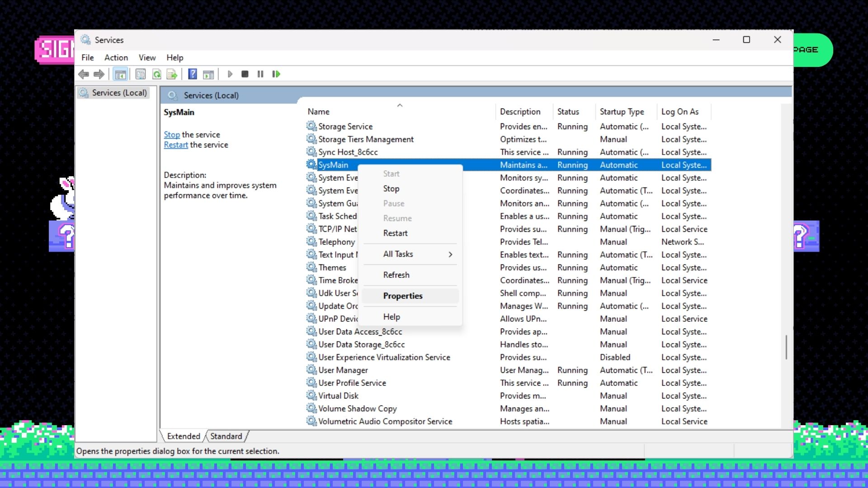Select the User Experience Virtualization Service row

pyautogui.click(x=508, y=357)
